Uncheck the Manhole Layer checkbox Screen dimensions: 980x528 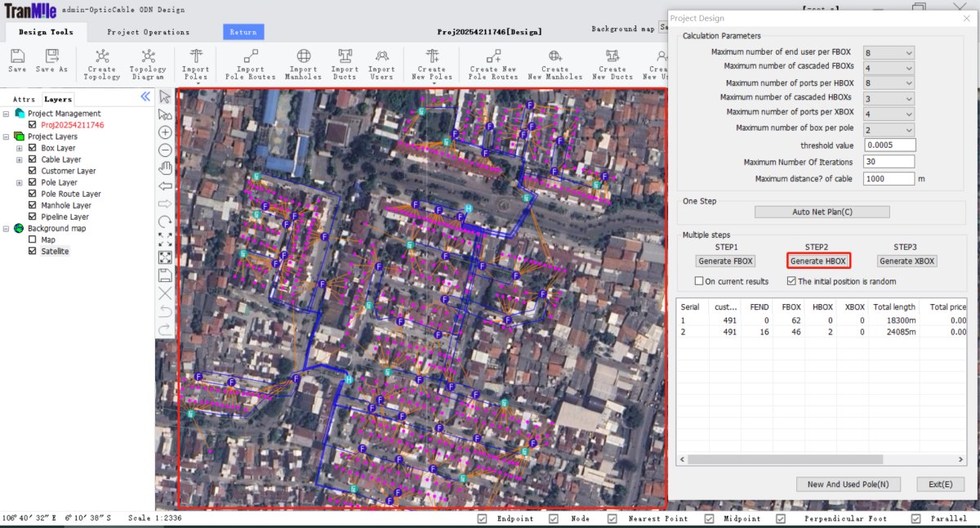tap(33, 205)
